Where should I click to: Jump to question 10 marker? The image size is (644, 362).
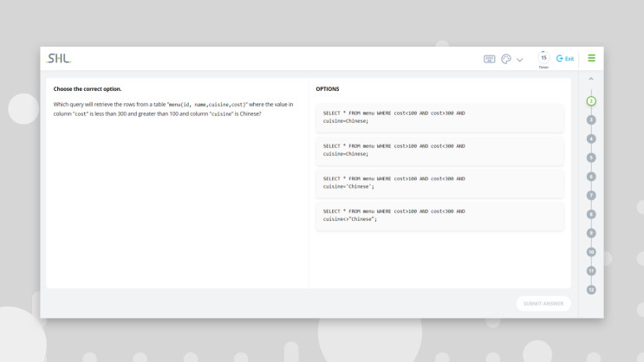(591, 252)
